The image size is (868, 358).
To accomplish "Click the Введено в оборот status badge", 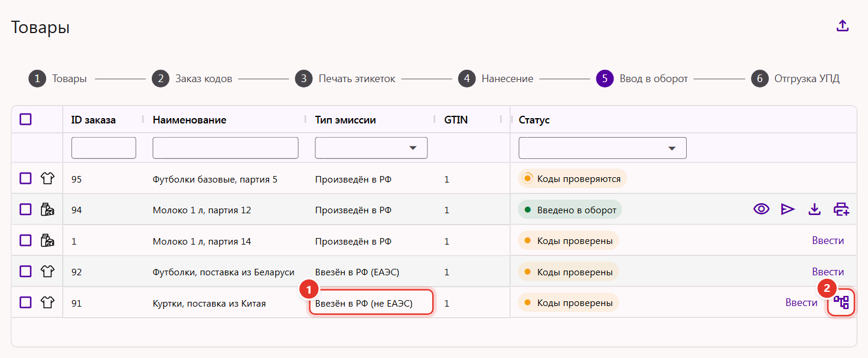I will coord(570,210).
